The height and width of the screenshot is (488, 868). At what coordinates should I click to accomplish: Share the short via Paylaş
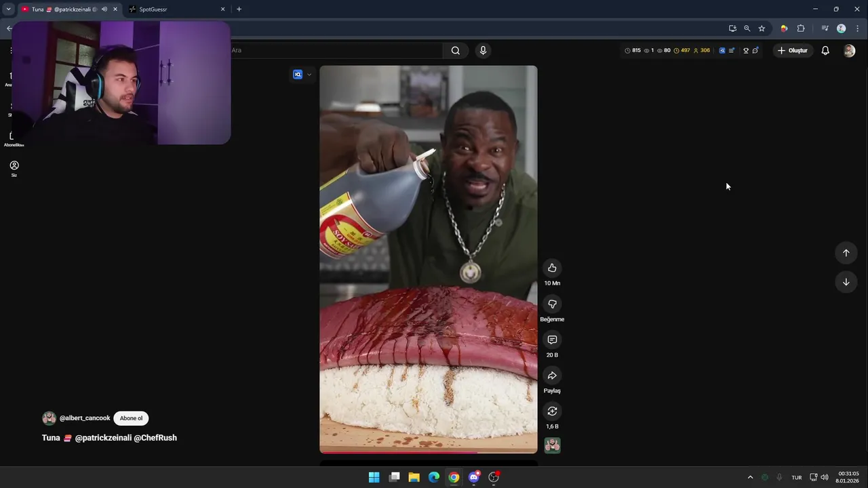(x=552, y=375)
